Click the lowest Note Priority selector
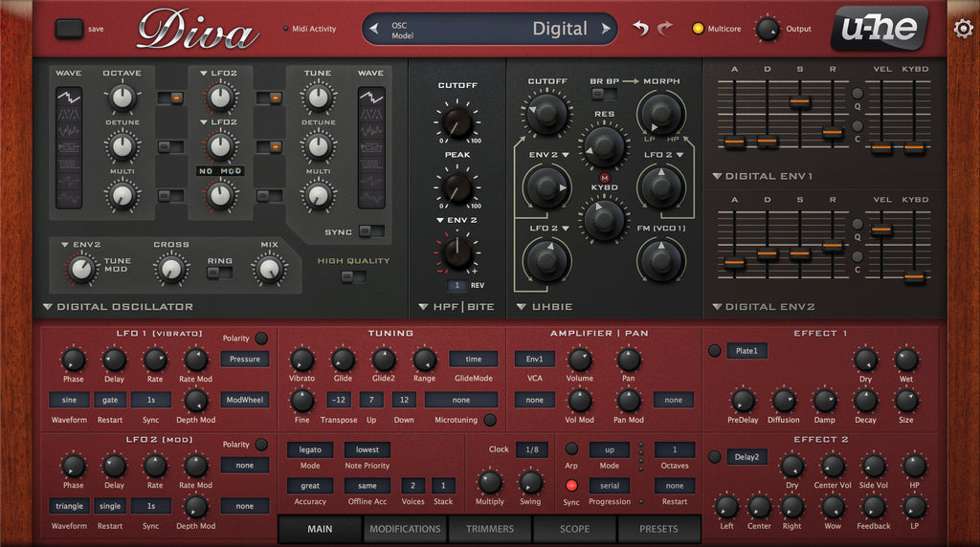Screen dimensions: 980x547 point(367,449)
